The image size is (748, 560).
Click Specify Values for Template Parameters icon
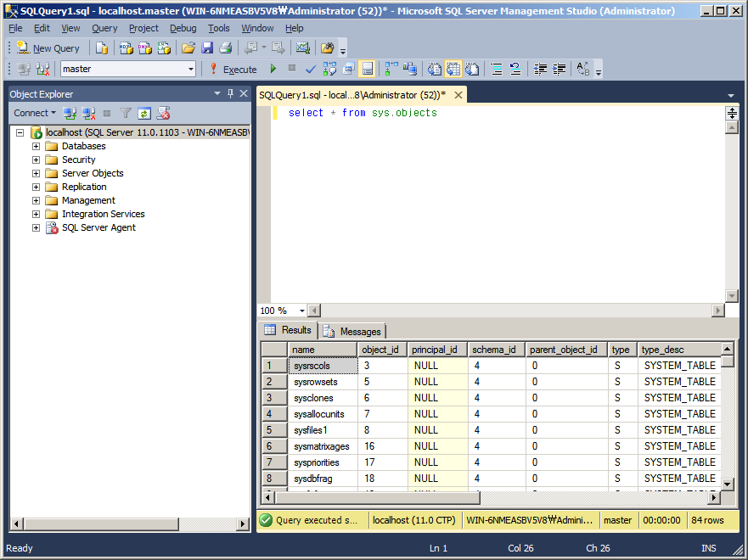coord(583,69)
